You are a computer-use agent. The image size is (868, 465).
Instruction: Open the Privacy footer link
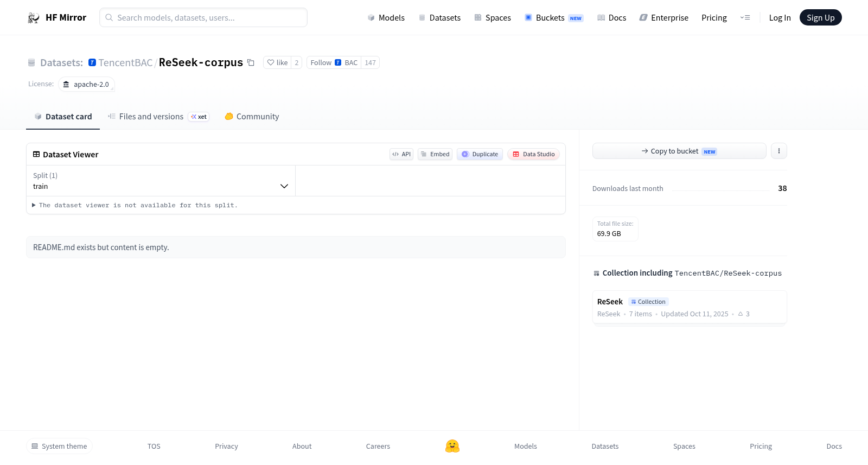click(226, 446)
